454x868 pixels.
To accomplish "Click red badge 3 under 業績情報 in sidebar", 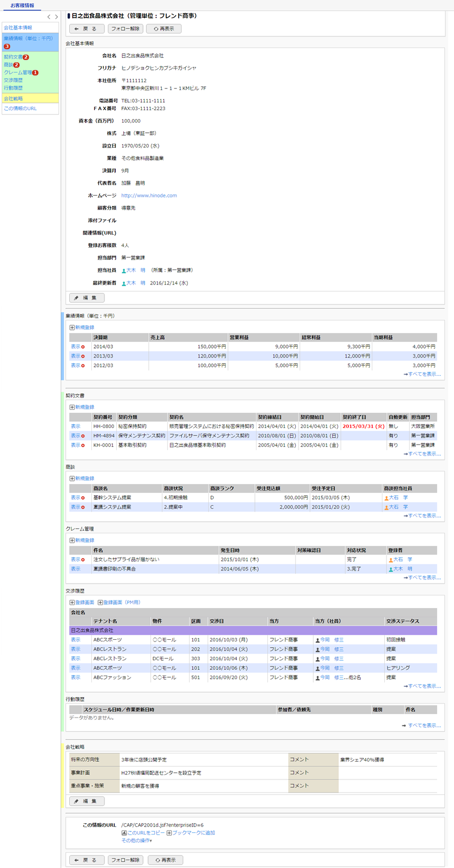I will tap(7, 46).
